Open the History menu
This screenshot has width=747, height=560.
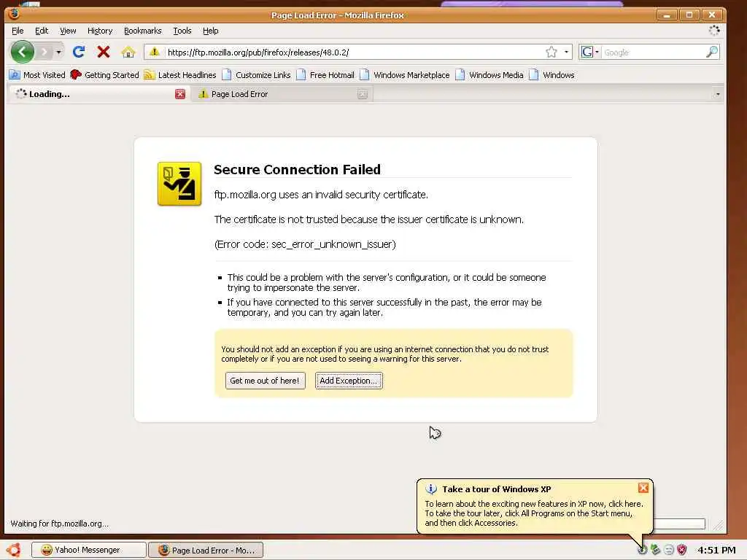point(100,31)
